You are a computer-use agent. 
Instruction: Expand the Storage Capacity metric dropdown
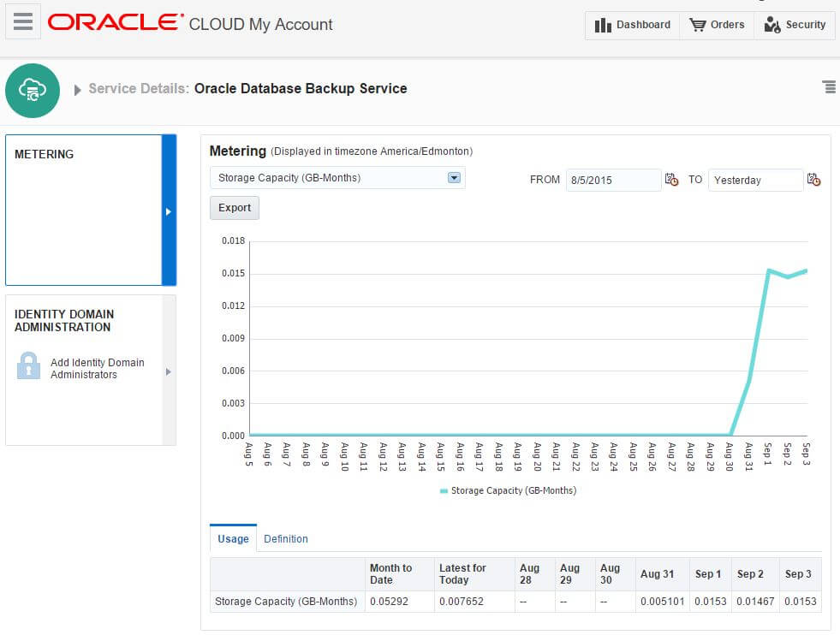click(x=455, y=178)
